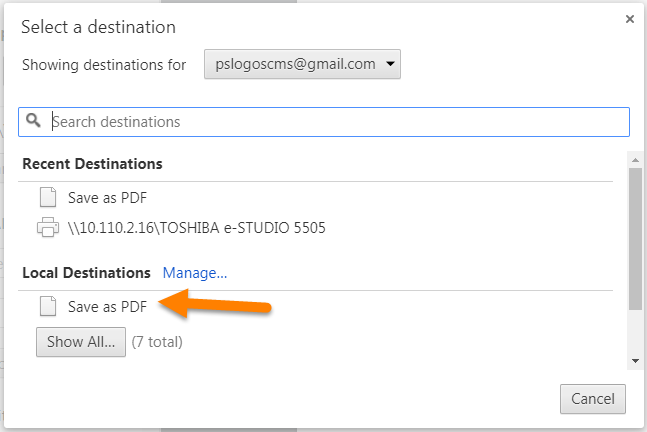Click the Show All... button
Screen dimensions: 647x432
coord(81,342)
